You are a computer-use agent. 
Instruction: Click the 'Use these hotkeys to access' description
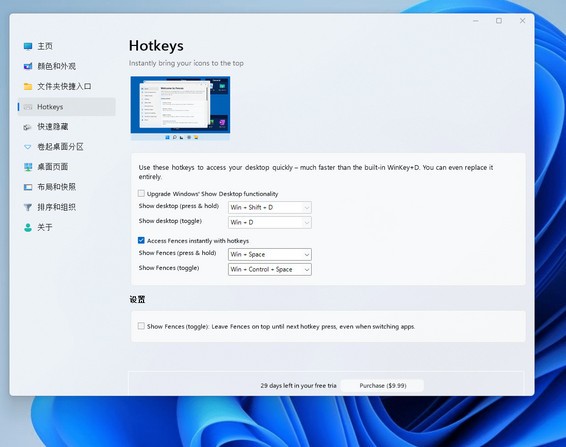click(316, 172)
